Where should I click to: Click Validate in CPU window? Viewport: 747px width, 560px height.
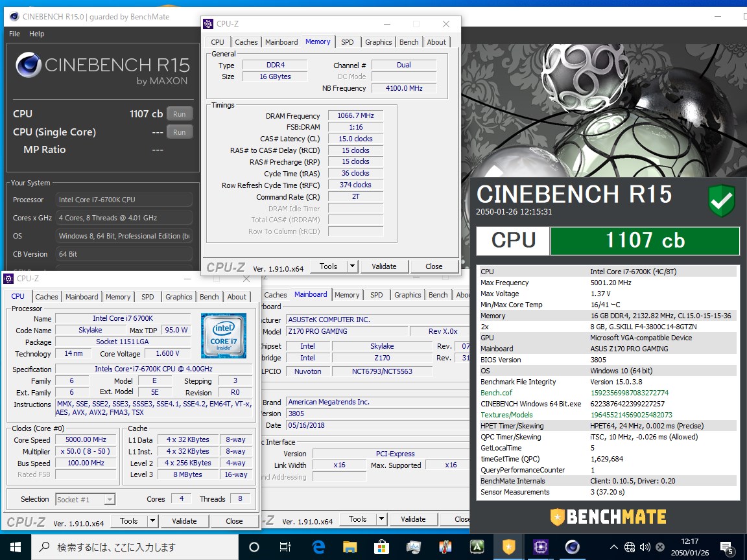[x=184, y=521]
